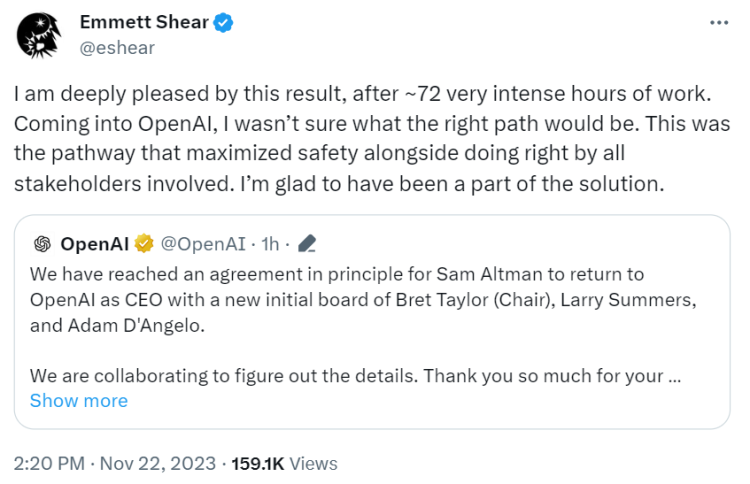Click the 'We are collaborating' paragraph in quote
This screenshot has height=484, width=750.
pyautogui.click(x=340, y=376)
